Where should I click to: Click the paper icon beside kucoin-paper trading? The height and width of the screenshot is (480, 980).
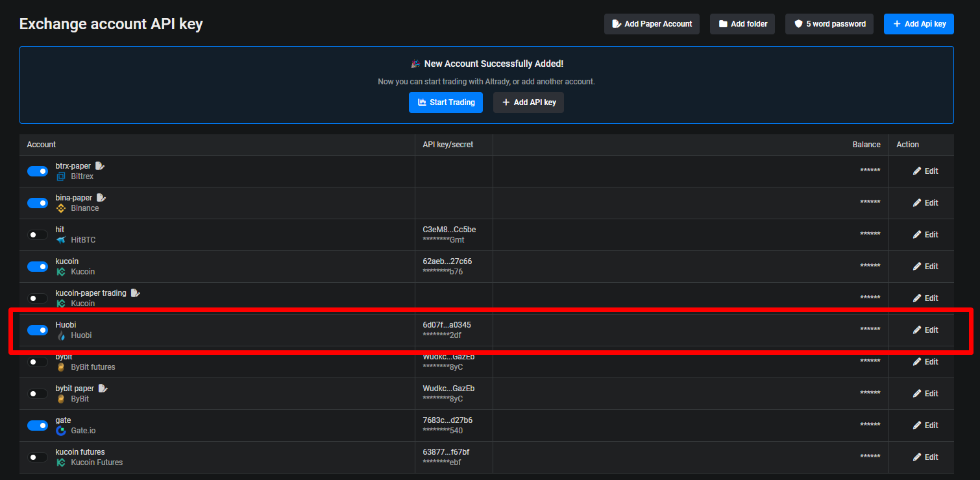(136, 293)
